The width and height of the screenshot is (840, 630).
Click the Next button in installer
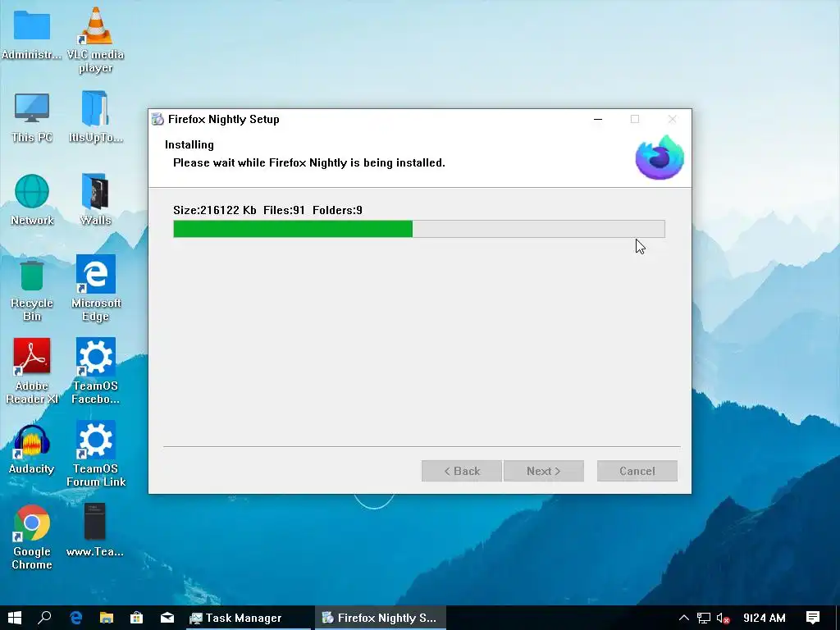[544, 471]
